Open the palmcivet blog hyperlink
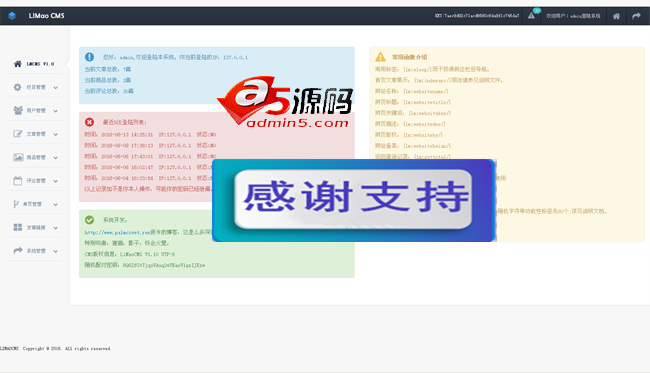 pyautogui.click(x=117, y=233)
